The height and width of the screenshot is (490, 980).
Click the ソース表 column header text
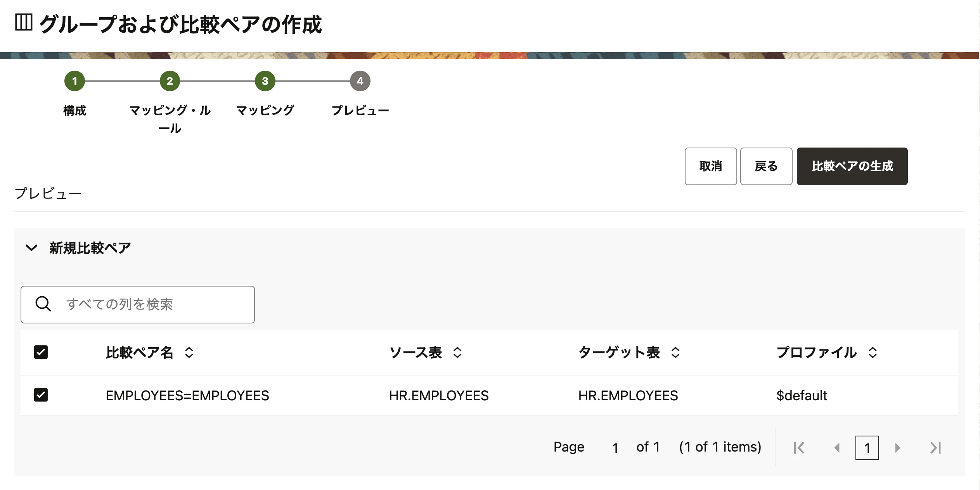pyautogui.click(x=416, y=353)
